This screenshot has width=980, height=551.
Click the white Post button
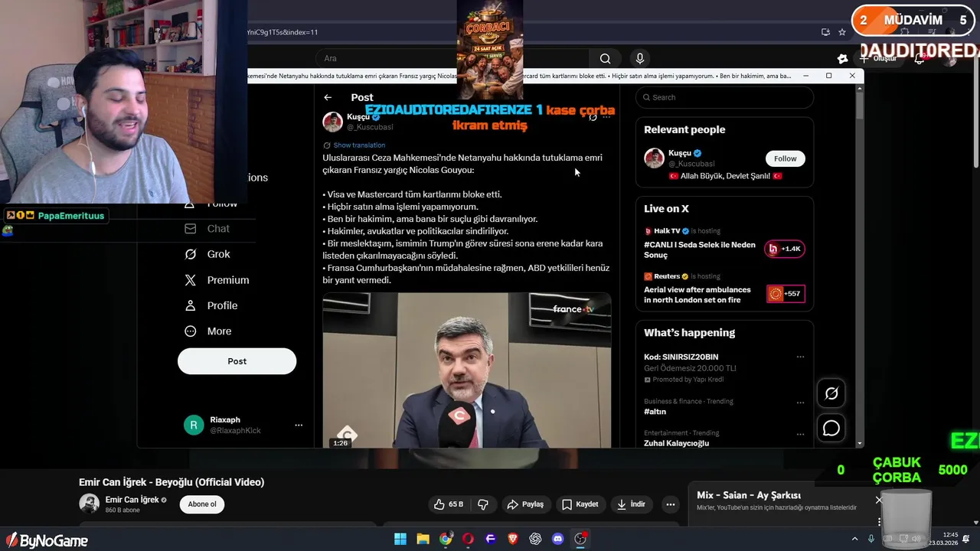(x=237, y=361)
